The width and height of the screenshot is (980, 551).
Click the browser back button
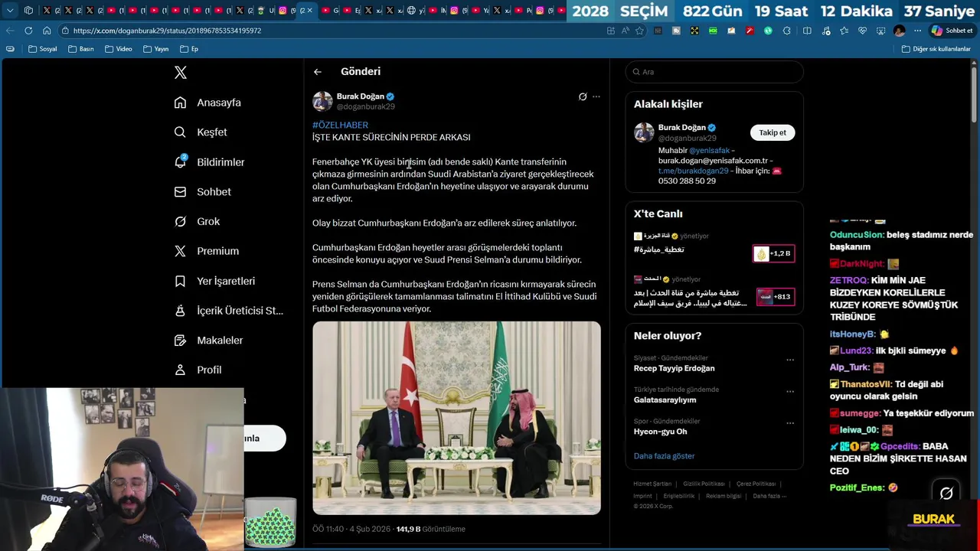click(10, 31)
